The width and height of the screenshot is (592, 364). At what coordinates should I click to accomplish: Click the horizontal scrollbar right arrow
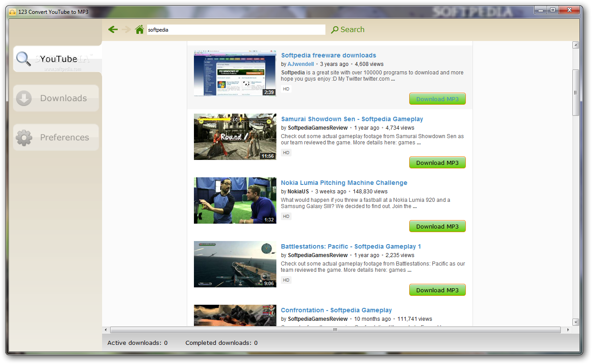[568, 330]
